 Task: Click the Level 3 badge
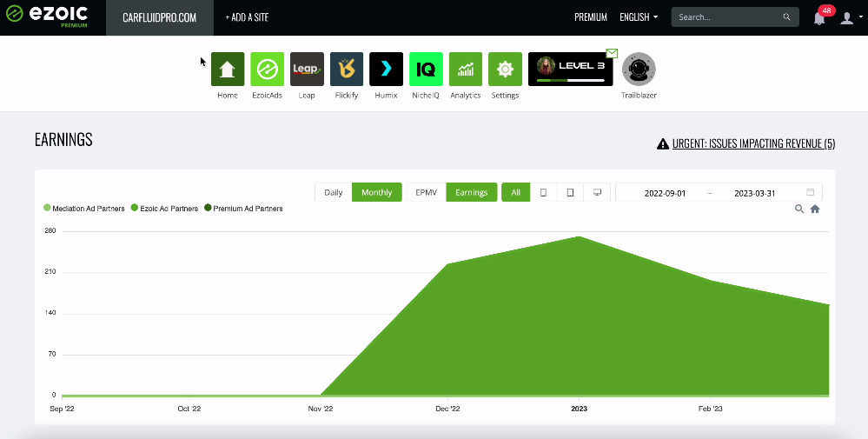click(571, 70)
